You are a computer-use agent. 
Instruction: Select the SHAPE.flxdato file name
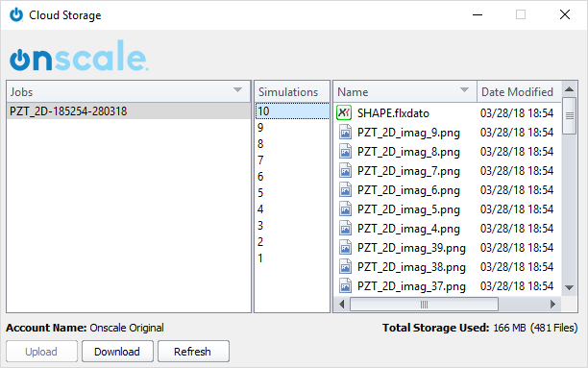(x=393, y=113)
